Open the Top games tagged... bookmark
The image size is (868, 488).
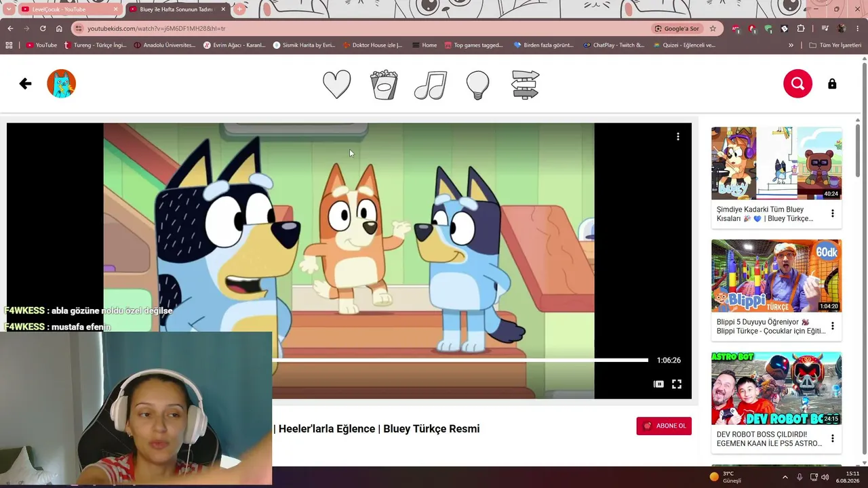click(x=474, y=45)
